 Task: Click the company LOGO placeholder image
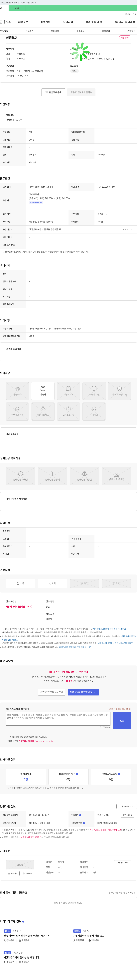[x=20, y=865]
